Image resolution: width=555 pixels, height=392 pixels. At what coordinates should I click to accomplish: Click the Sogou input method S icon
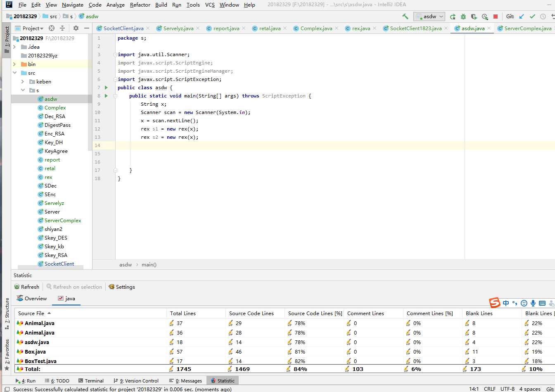coord(495,303)
